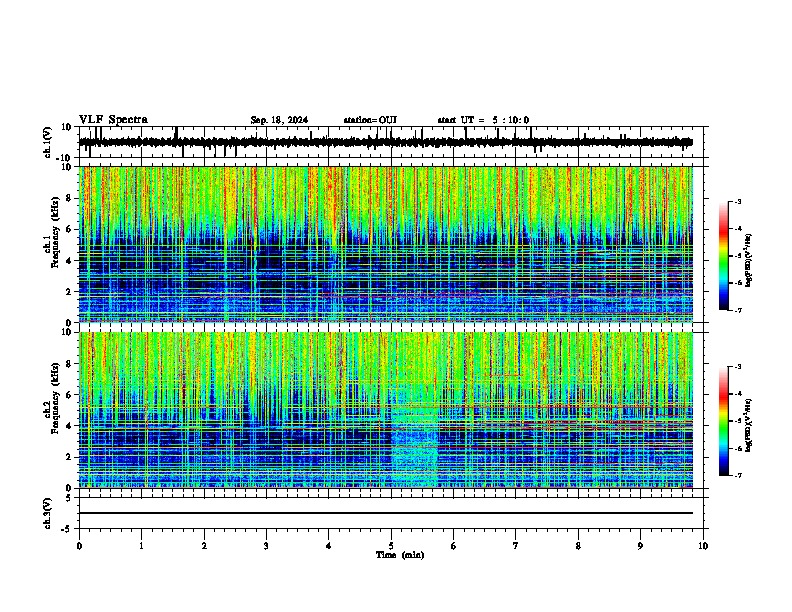Screen dimensions: 792x612
Task: Click the "station=OUI" label
Action: pos(370,120)
